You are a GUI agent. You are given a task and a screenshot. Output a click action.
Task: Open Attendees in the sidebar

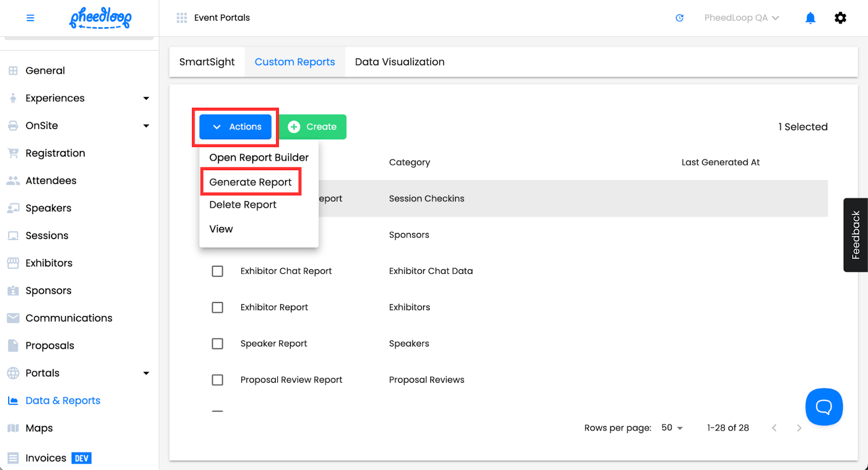(x=51, y=181)
